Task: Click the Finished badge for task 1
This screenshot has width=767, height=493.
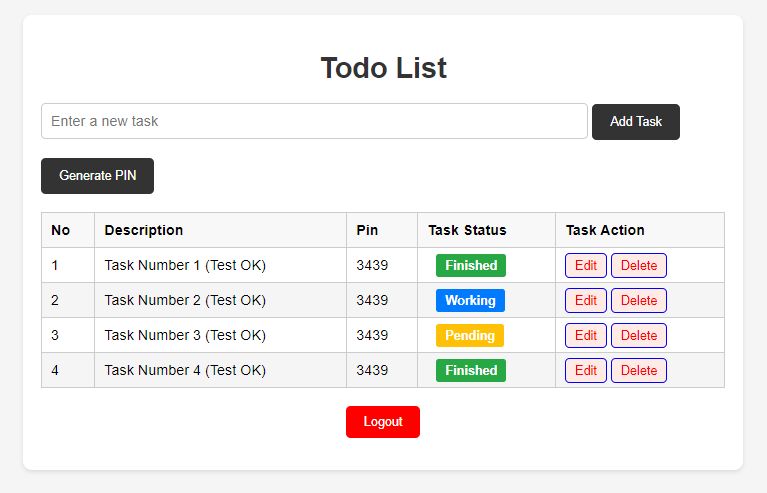Action: point(470,266)
